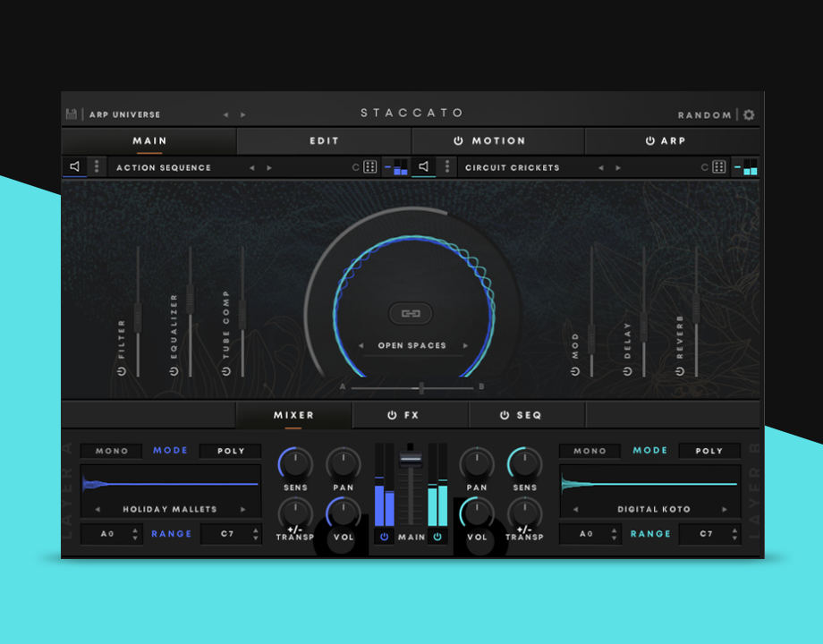823x644 pixels.
Task: Click the A/B crossfade slider handle
Action: click(420, 387)
